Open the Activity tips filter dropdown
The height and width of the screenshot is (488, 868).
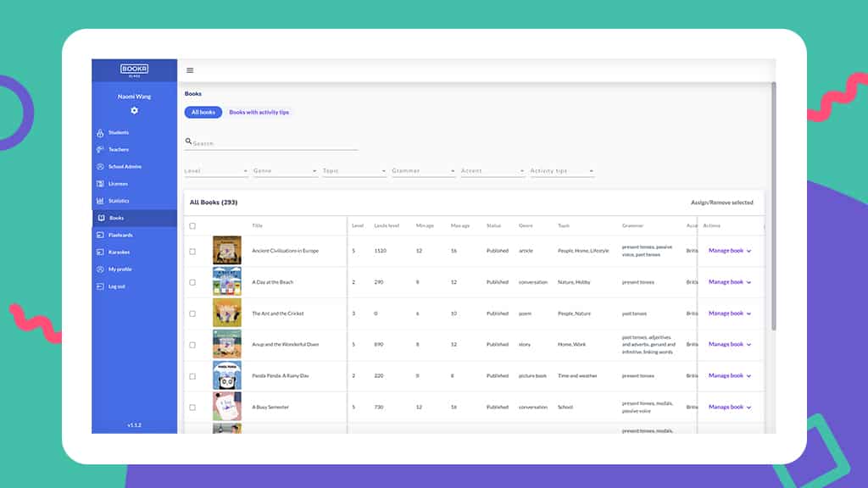pos(562,171)
